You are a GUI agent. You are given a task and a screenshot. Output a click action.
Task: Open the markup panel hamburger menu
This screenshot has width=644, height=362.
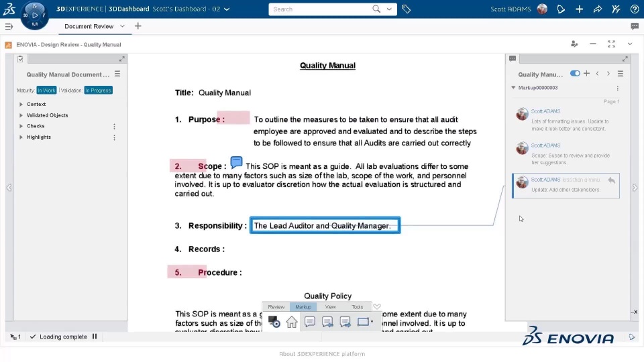[621, 74]
